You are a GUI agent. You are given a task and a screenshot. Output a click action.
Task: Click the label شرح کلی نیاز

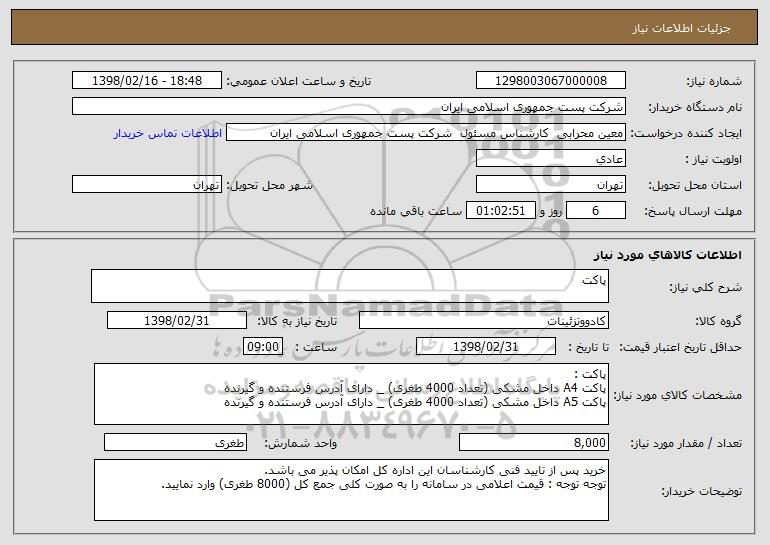706,287
